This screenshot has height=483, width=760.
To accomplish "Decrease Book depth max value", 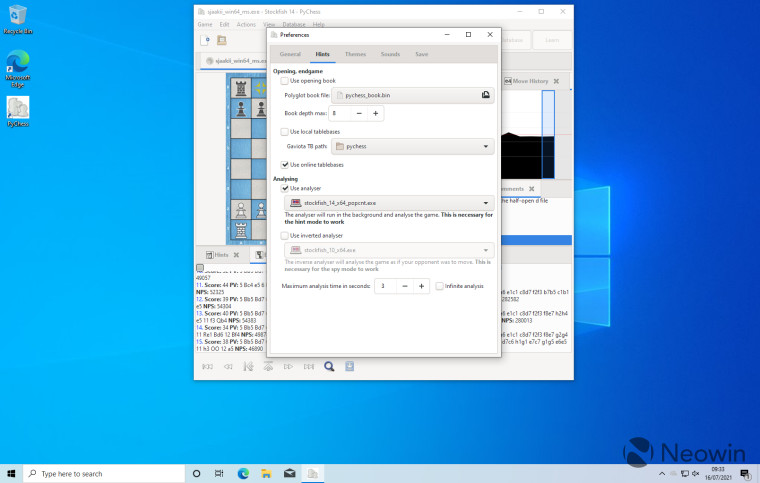I will click(359, 113).
